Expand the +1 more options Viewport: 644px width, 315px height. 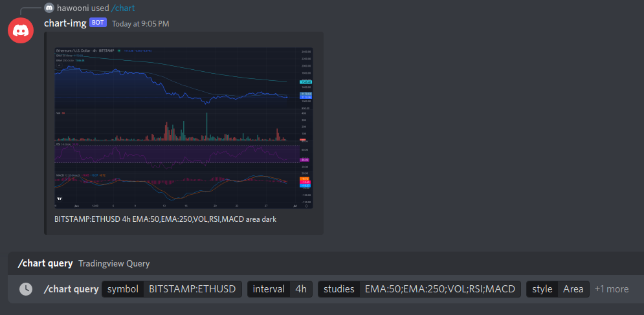click(612, 289)
